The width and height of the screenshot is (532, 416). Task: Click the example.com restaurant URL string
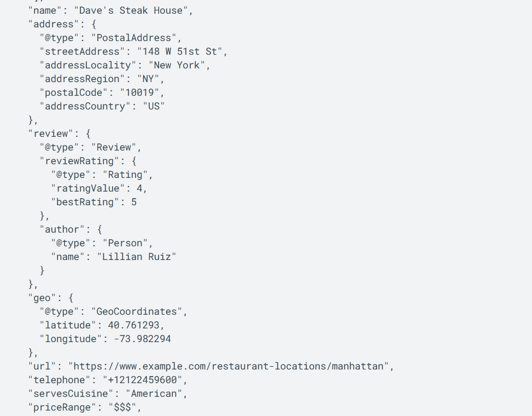point(231,366)
